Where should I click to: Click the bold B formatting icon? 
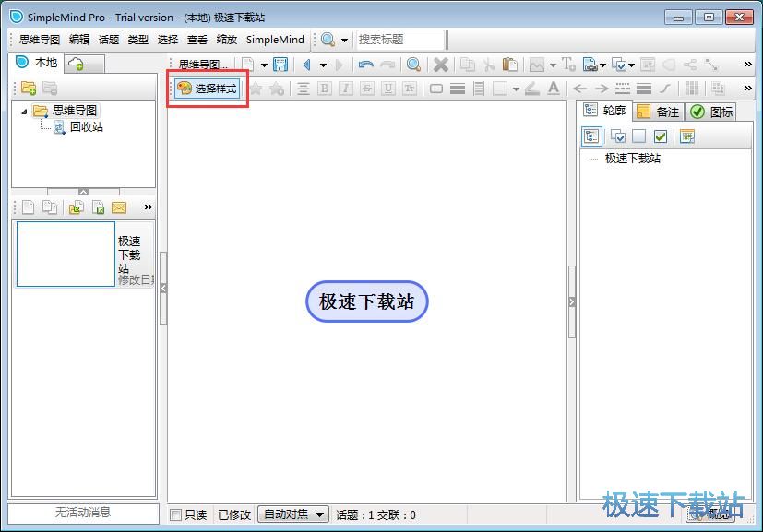(325, 89)
